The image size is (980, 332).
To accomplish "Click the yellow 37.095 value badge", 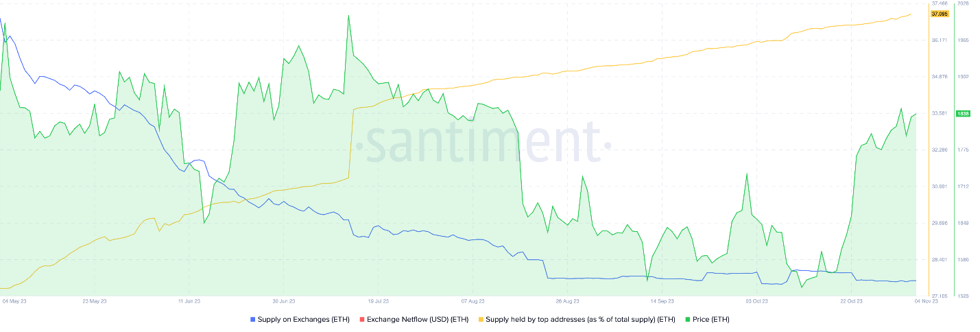I will (940, 14).
